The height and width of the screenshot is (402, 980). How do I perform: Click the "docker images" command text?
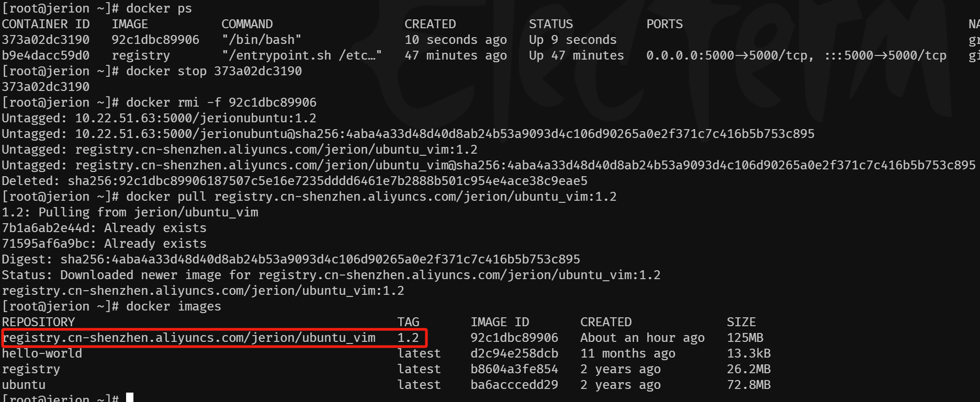[174, 306]
